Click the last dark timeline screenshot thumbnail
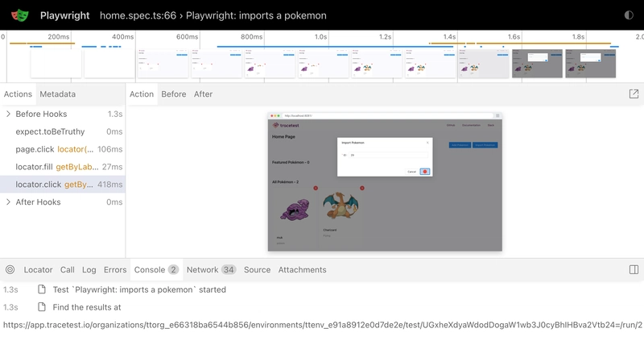The image size is (644, 341). tap(590, 63)
